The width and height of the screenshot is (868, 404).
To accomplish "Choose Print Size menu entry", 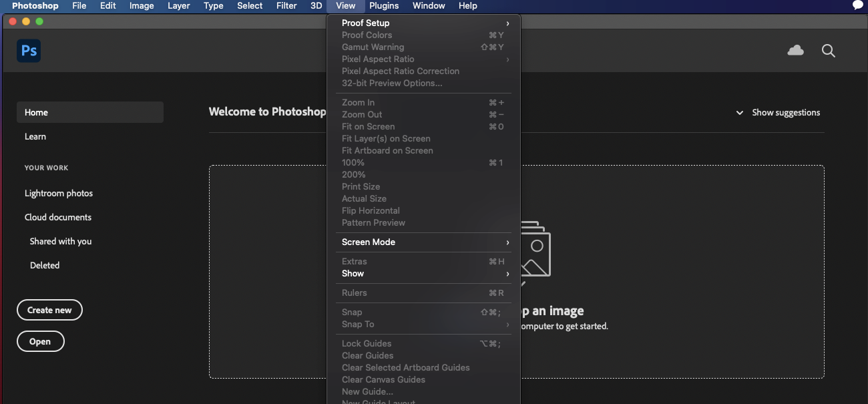I will tap(423, 186).
